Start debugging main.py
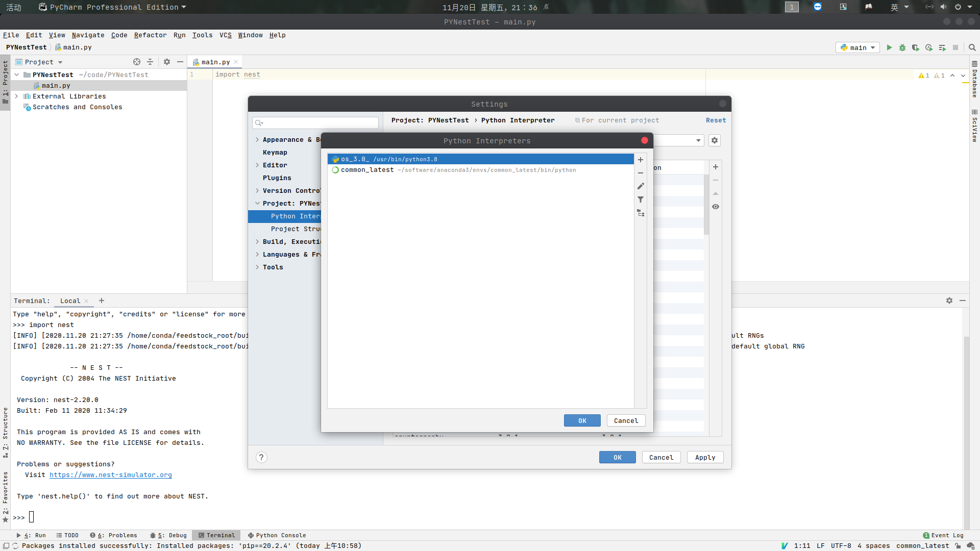Screen dimensions: 980x551 pos(902,47)
